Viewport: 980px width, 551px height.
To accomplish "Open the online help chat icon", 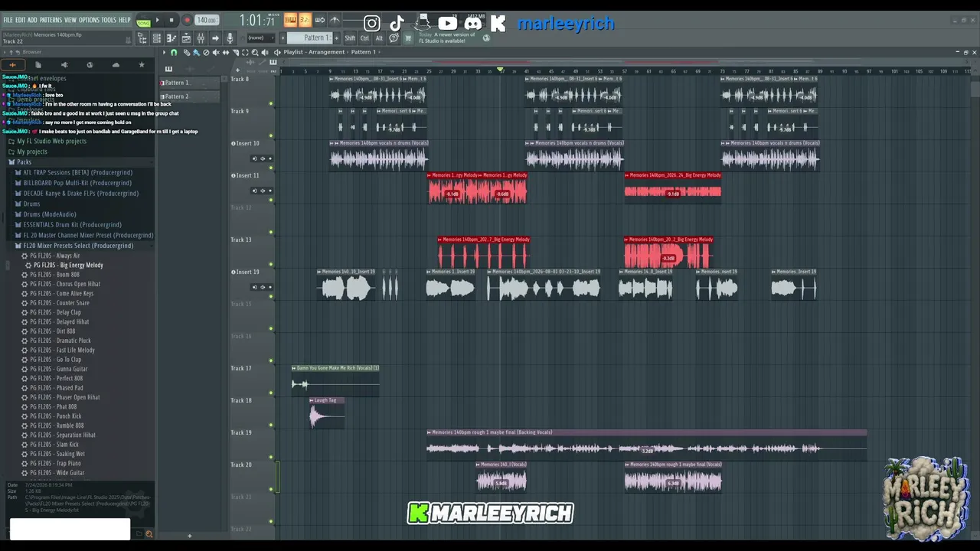I will (x=394, y=37).
